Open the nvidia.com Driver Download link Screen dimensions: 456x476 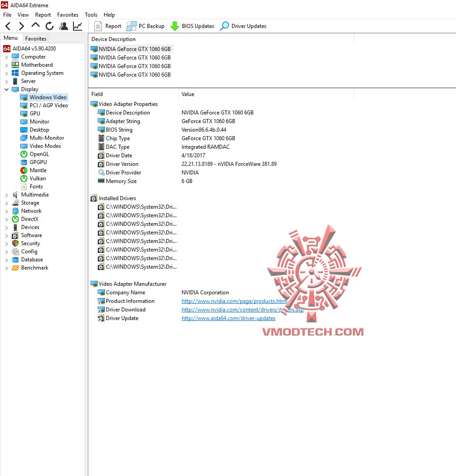coord(242,310)
